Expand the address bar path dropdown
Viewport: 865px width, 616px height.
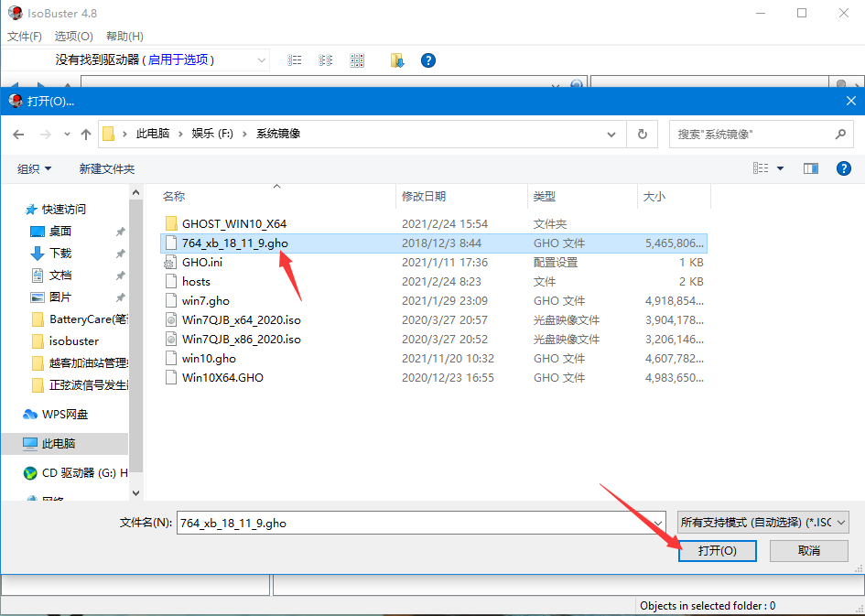click(x=612, y=134)
